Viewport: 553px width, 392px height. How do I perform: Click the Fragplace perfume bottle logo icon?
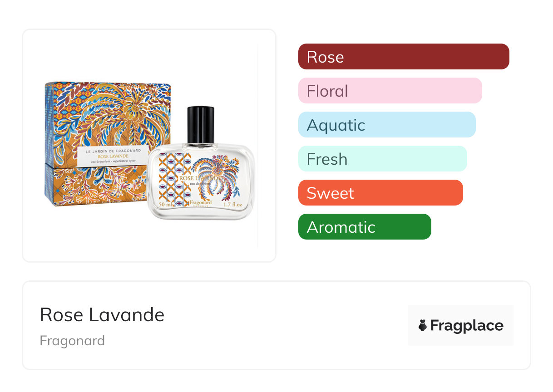423,325
